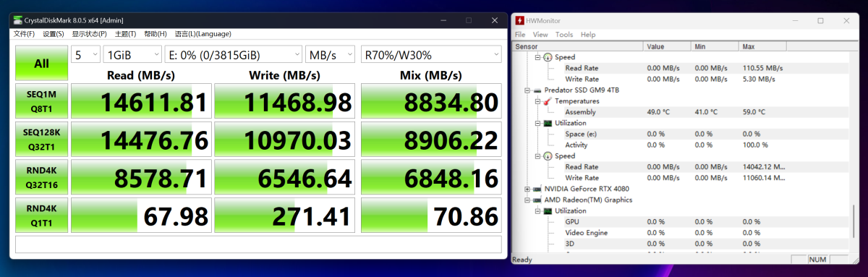
Task: Start all benchmarks with the All button
Action: (41, 64)
